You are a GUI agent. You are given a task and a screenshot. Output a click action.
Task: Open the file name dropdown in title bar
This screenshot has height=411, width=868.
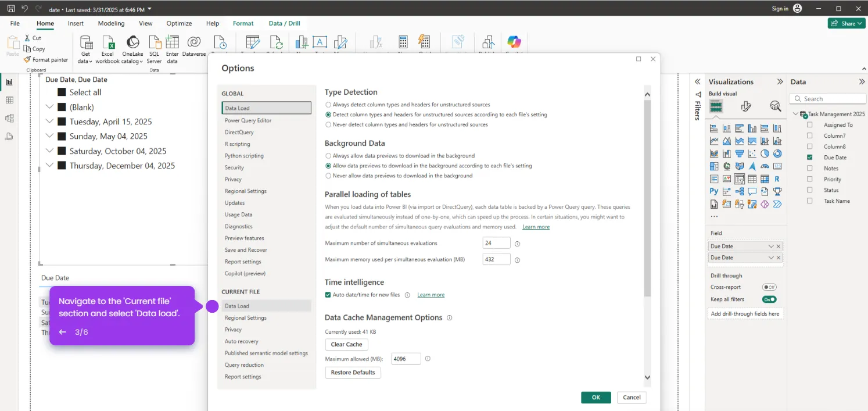click(149, 9)
